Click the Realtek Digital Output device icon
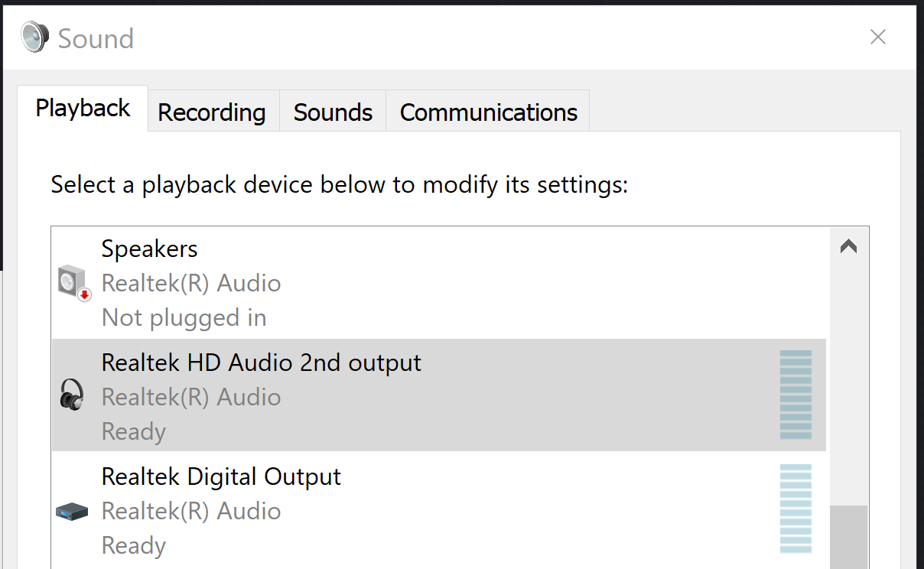This screenshot has width=924, height=569. click(x=72, y=511)
